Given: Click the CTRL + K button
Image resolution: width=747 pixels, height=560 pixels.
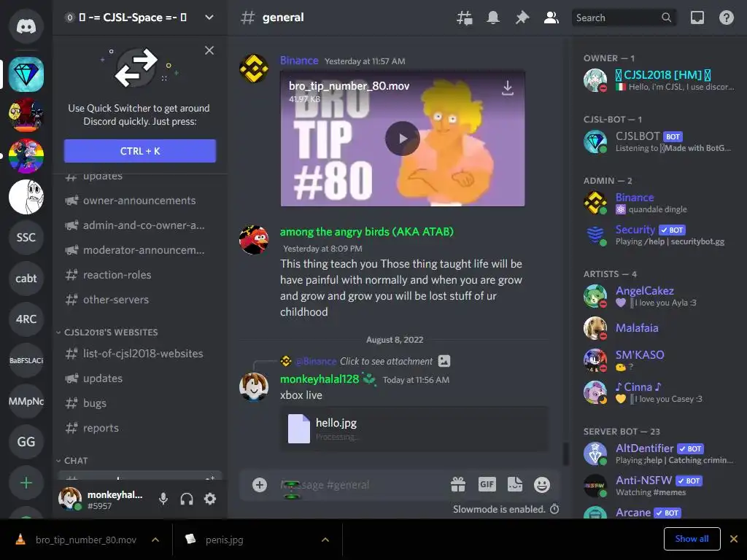Looking at the screenshot, I should coord(140,151).
